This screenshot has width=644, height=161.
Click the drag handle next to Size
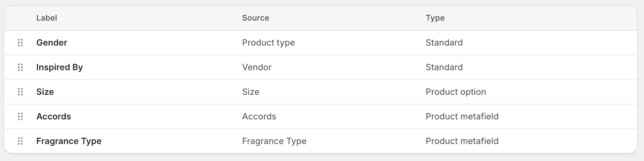click(20, 92)
